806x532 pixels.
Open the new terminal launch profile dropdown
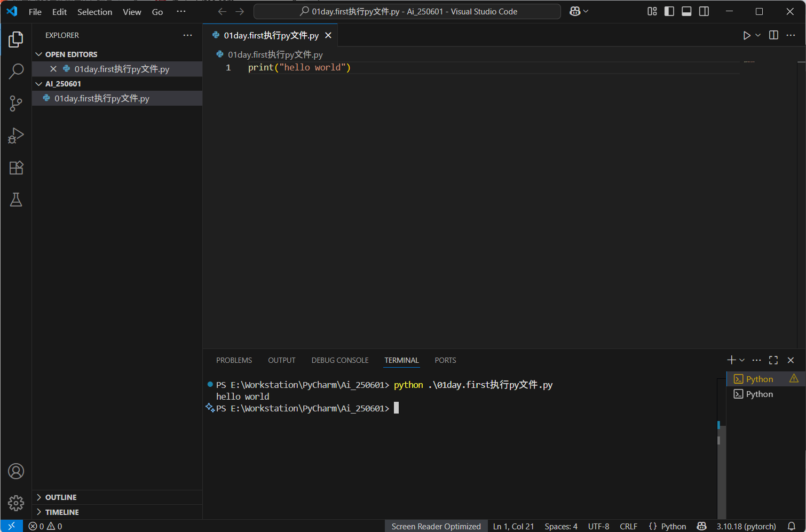(742, 360)
